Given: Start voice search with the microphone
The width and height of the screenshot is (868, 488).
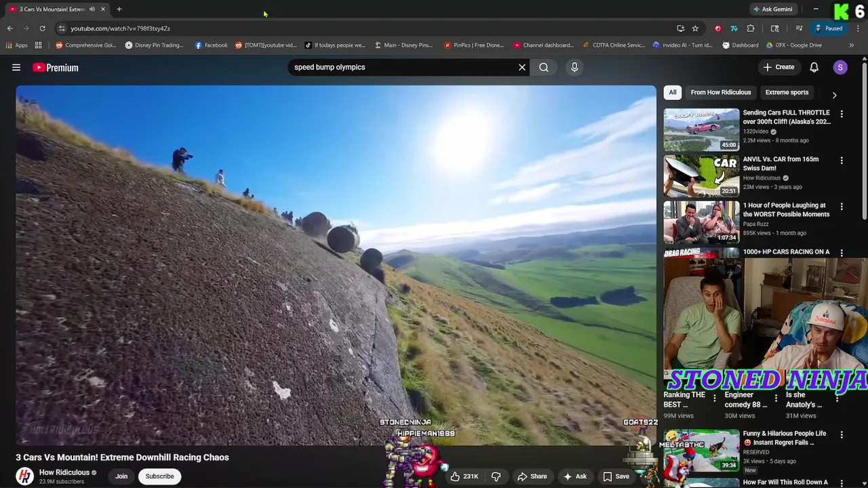Looking at the screenshot, I should tap(574, 67).
